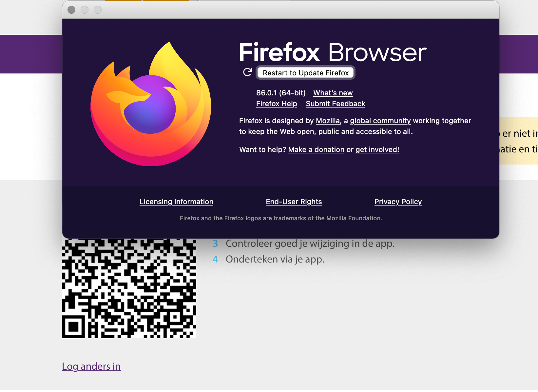Open Licensing Information

176,202
